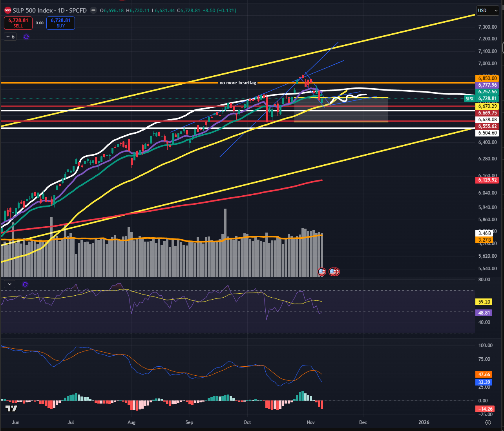Open the purple refresh icon below the SELL button
504x431 pixels.
pos(26,36)
